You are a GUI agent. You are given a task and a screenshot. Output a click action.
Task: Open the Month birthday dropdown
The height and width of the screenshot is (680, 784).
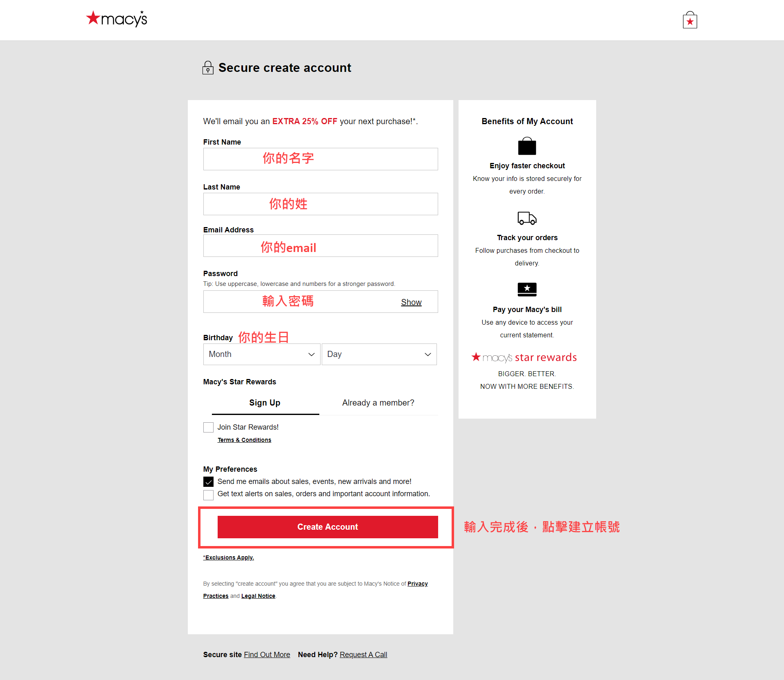point(261,354)
